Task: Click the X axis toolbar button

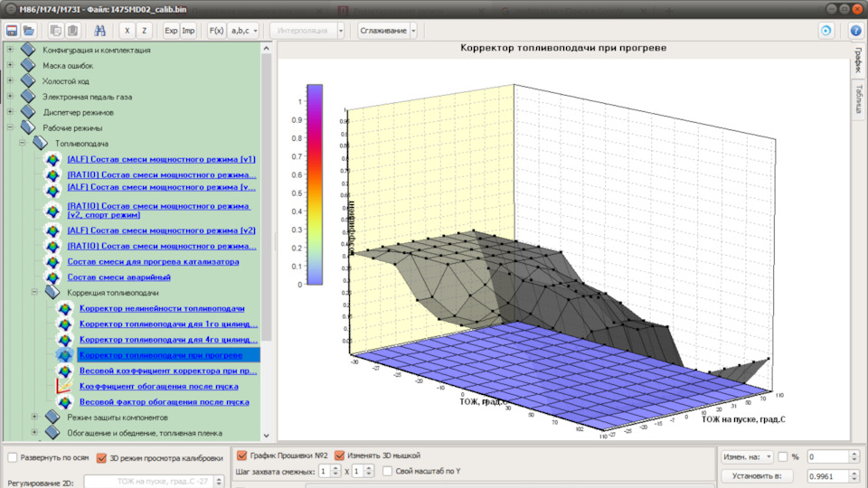Action: [x=127, y=31]
